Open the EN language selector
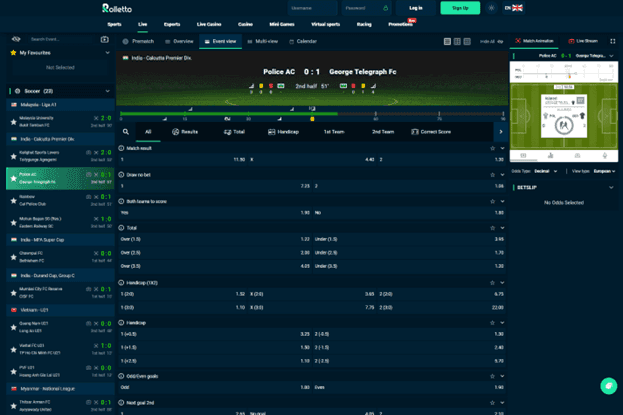 coord(514,8)
